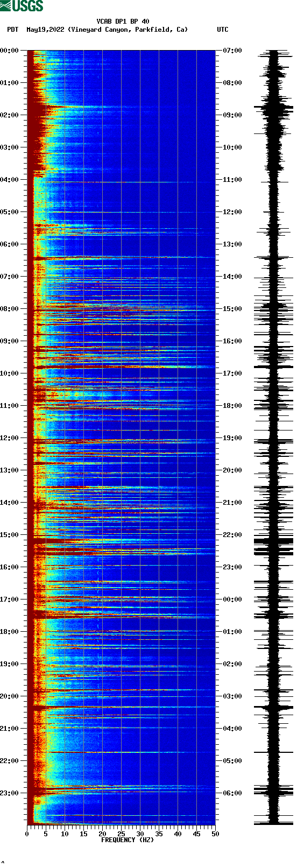The width and height of the screenshot is (297, 868).
Task: Click the '30' frequency tick label
Action: (x=140, y=834)
